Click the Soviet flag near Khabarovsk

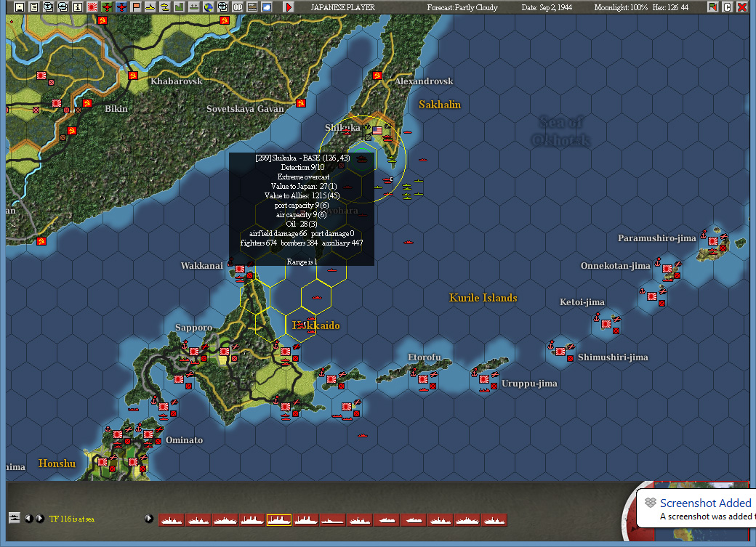click(133, 76)
